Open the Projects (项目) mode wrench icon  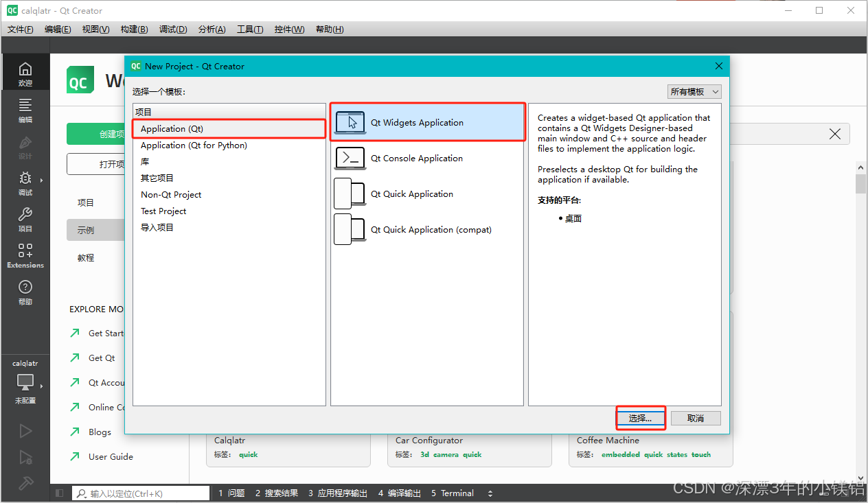25,218
